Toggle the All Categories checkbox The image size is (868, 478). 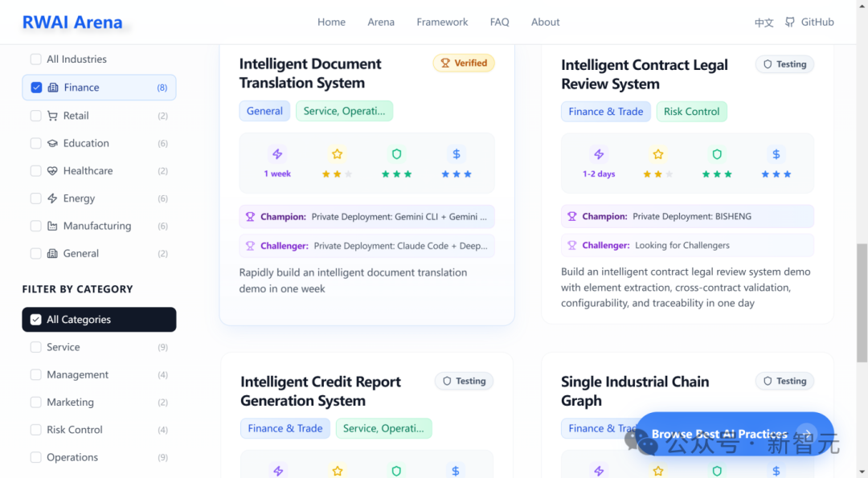click(36, 320)
